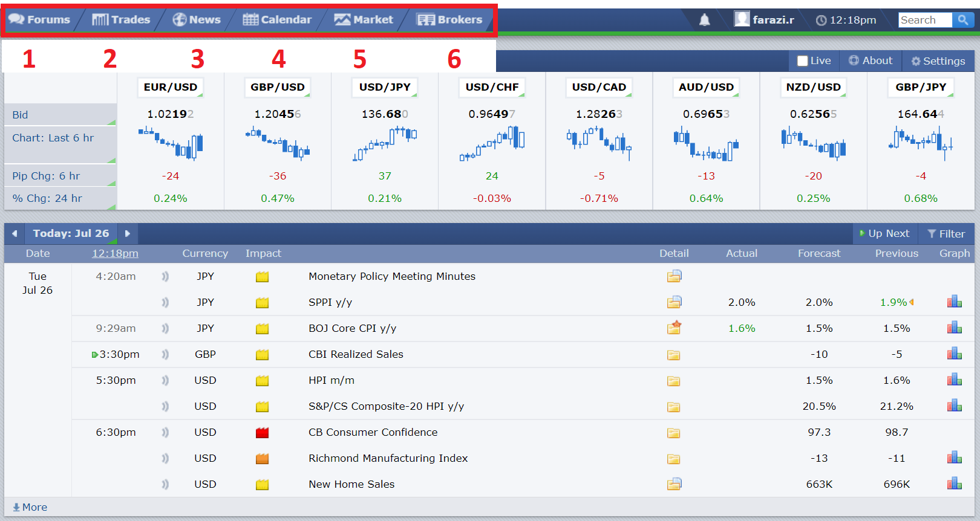
Task: Go to the next calendar day
Action: pos(128,234)
